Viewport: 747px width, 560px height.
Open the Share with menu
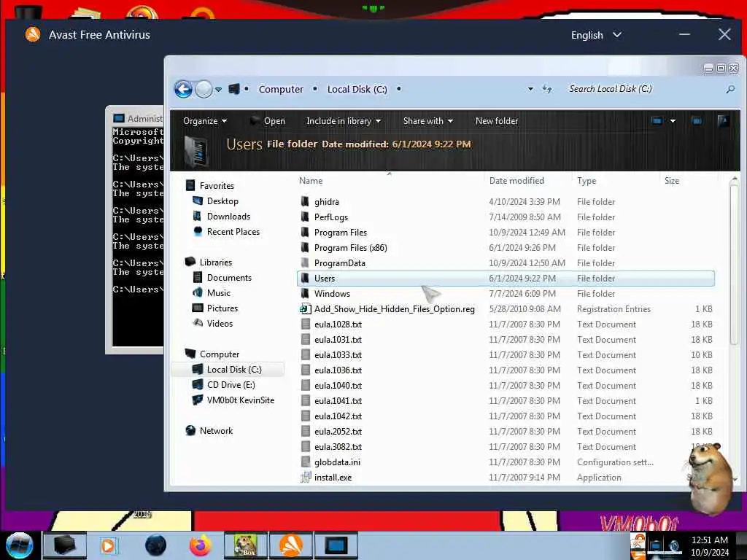(427, 121)
